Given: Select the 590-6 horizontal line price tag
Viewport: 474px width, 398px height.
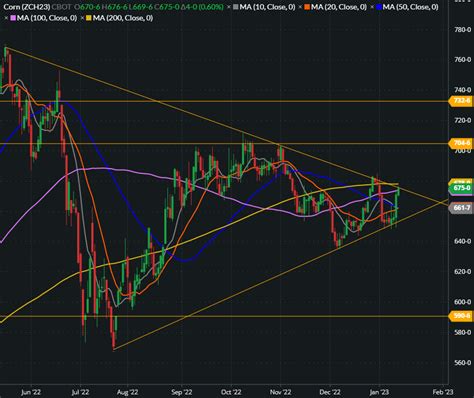Looking at the screenshot, I should 461,315.
